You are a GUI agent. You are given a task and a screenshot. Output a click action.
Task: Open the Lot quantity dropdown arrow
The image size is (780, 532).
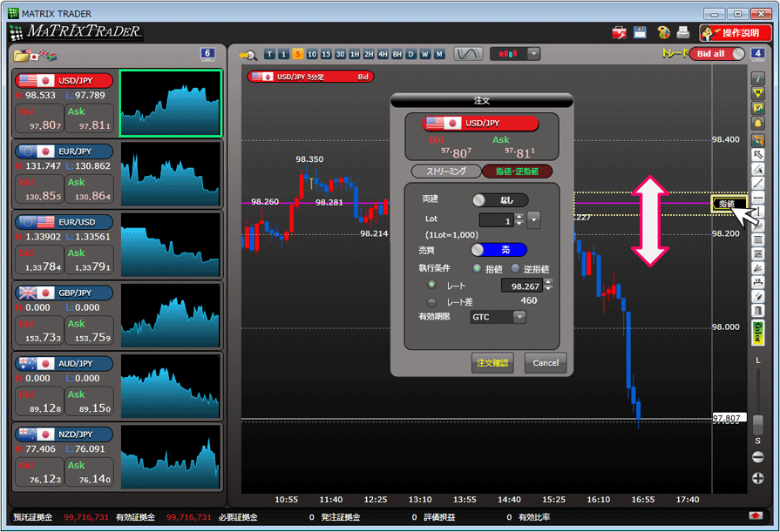tap(533, 219)
